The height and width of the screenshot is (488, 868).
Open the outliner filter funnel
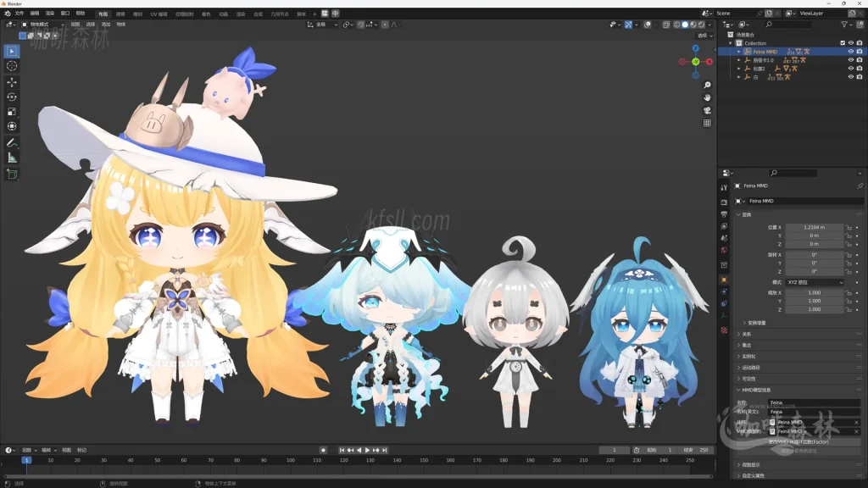[844, 25]
